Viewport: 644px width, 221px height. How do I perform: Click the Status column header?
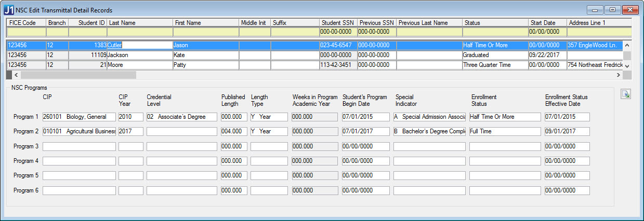point(494,23)
